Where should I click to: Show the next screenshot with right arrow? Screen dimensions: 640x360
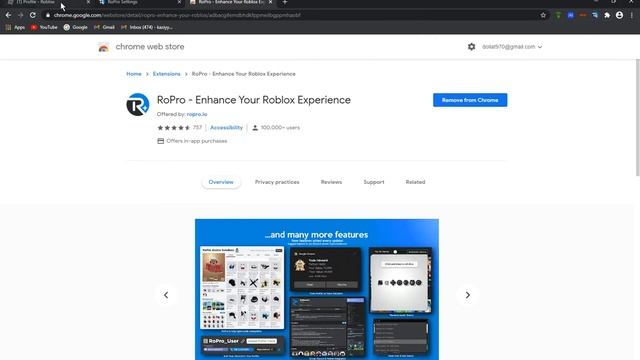pyautogui.click(x=468, y=295)
